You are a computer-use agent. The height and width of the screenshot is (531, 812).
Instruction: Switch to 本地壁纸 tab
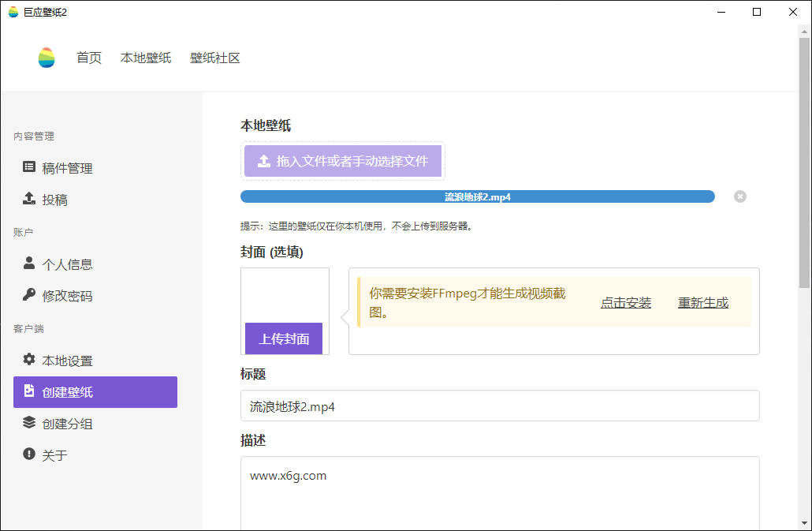pos(145,58)
